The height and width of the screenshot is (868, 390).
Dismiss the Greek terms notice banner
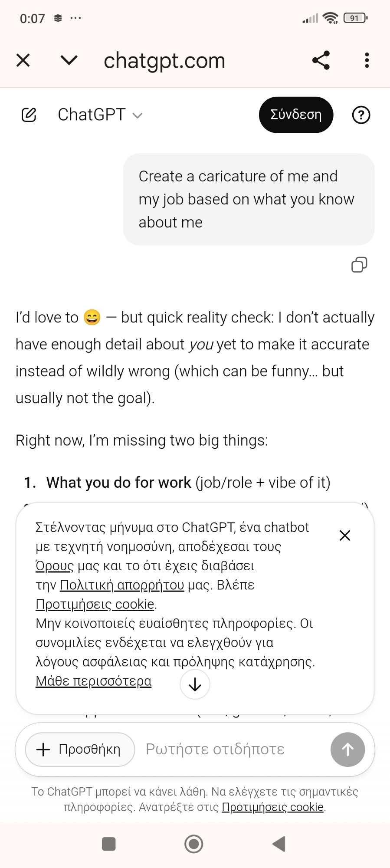[x=345, y=536]
